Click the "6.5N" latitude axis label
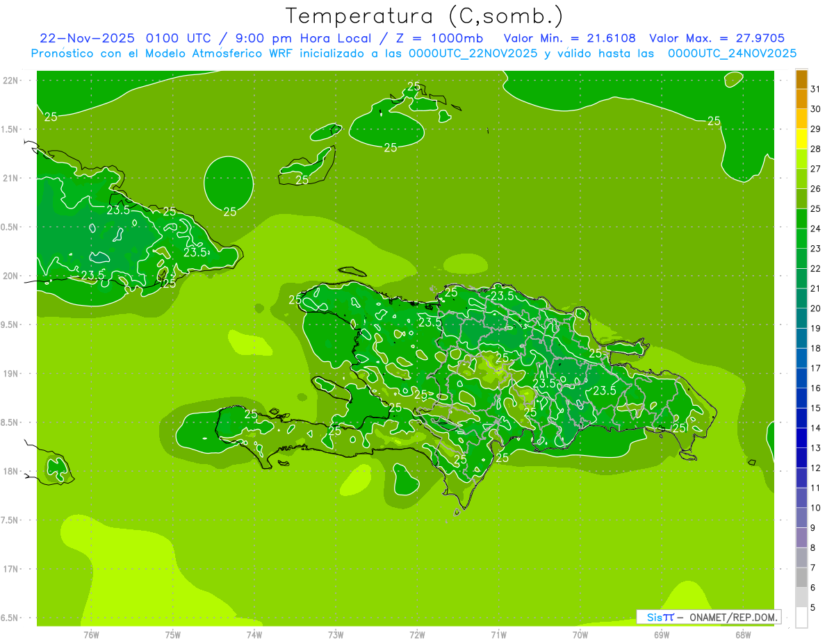The width and height of the screenshot is (834, 644). (10, 618)
